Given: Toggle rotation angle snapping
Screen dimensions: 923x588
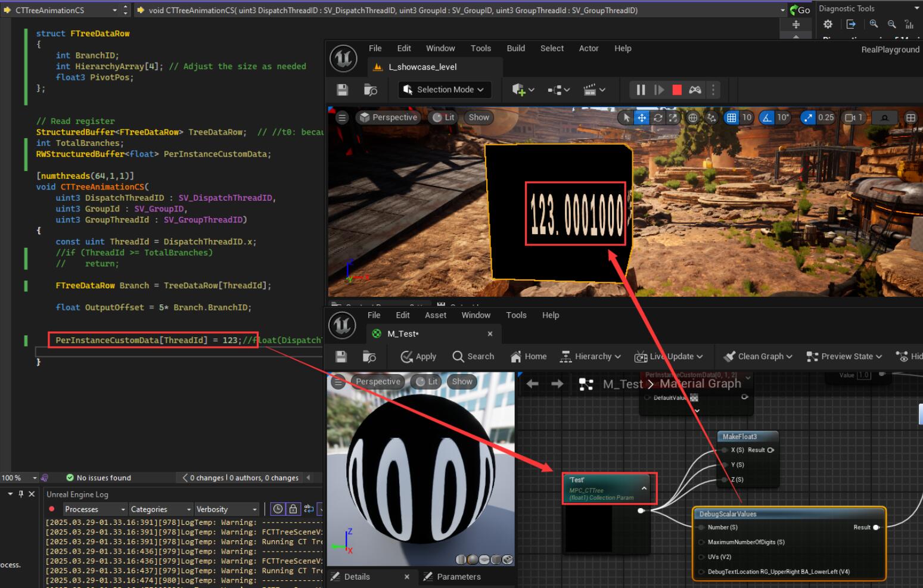Looking at the screenshot, I should 766,118.
